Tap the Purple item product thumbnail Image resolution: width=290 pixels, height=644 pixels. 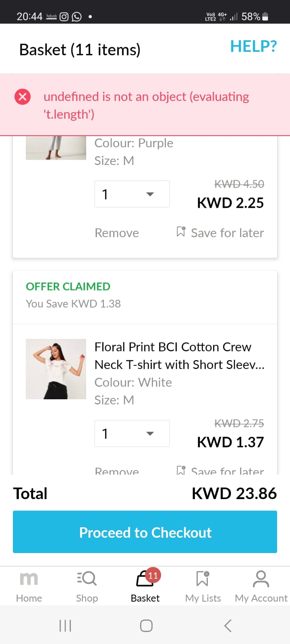pos(56,148)
